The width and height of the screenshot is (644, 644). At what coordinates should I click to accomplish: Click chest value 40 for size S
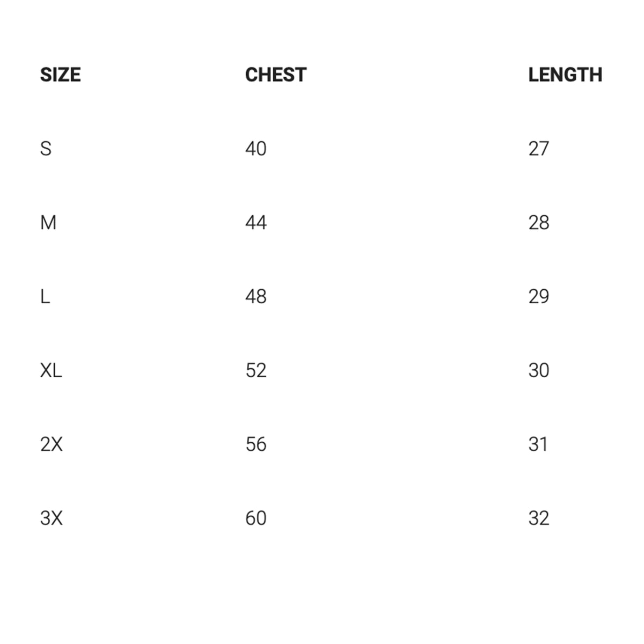click(255, 149)
